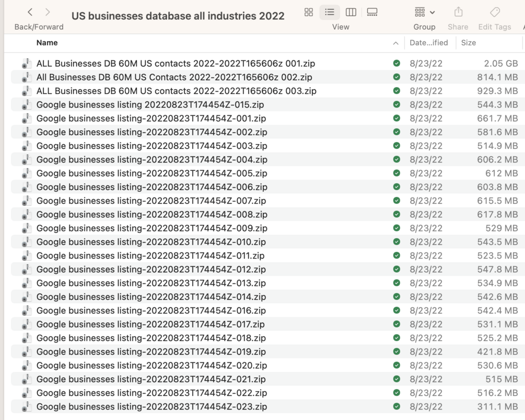Switch to column view
The width and height of the screenshot is (525, 420).
tap(351, 13)
